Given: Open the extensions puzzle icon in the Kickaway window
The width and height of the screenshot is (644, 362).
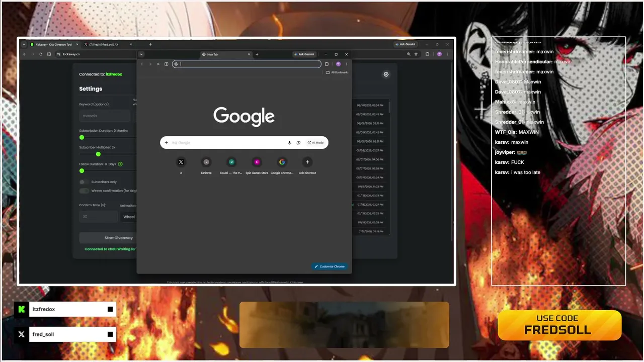Looking at the screenshot, I should click(x=428, y=54).
